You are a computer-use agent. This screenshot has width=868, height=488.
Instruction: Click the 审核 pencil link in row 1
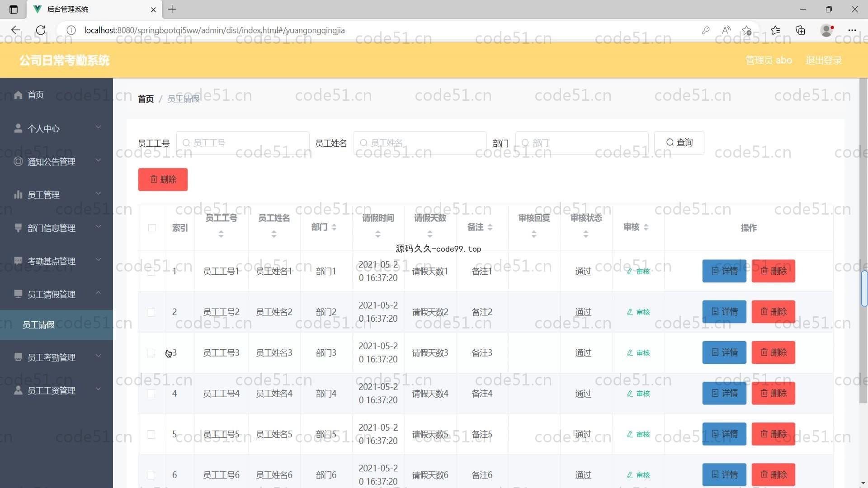(x=638, y=271)
